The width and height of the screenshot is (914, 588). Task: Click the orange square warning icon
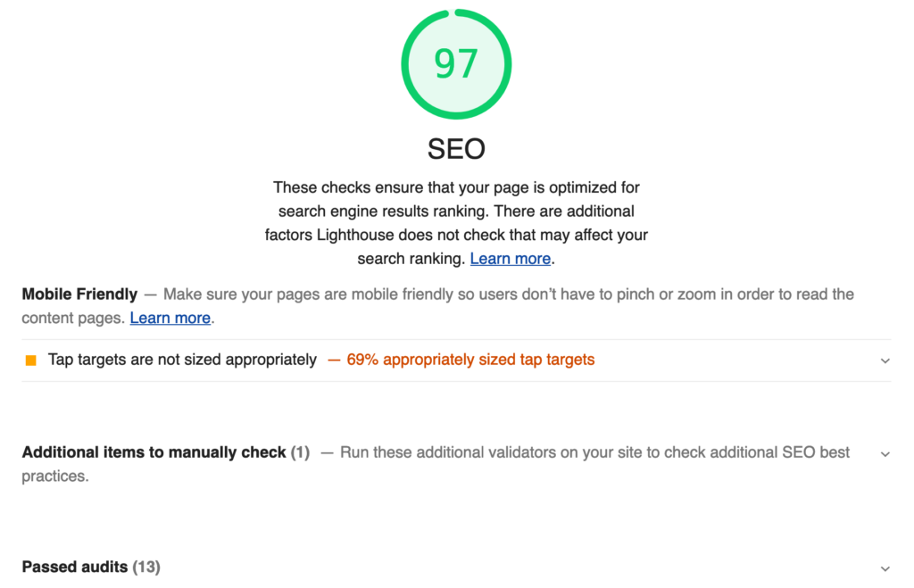(31, 360)
